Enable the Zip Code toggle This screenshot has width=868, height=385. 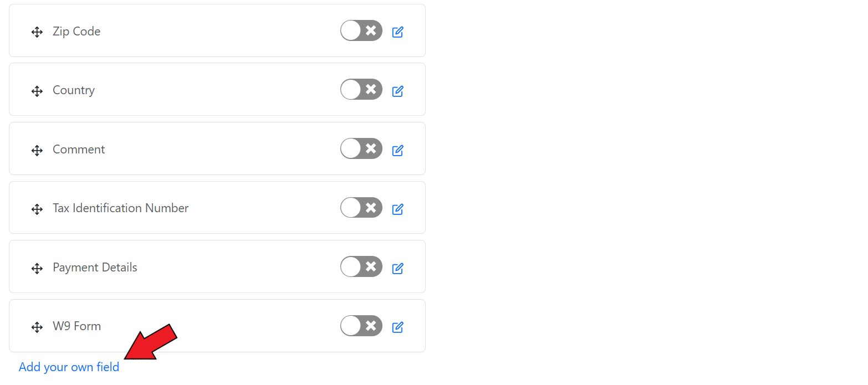(x=361, y=31)
